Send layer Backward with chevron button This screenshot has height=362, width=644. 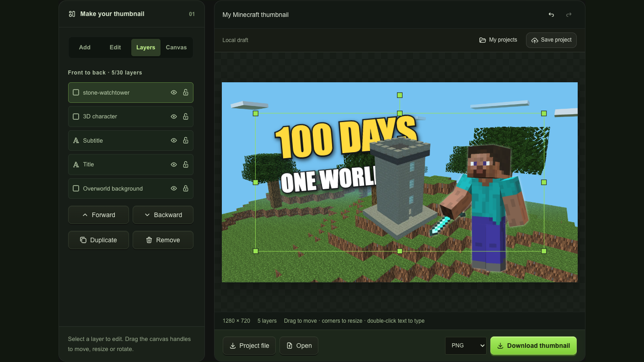[163, 215]
